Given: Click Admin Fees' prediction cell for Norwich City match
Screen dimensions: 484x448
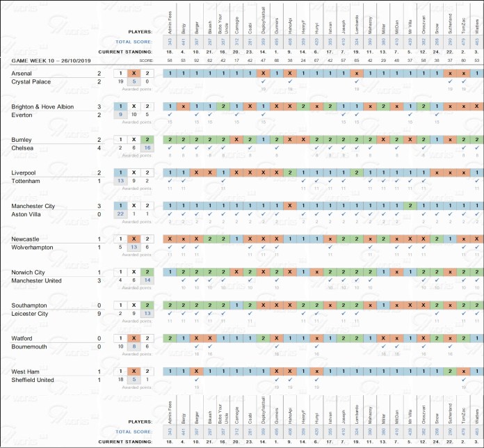Looking at the screenshot, I should (x=170, y=272).
